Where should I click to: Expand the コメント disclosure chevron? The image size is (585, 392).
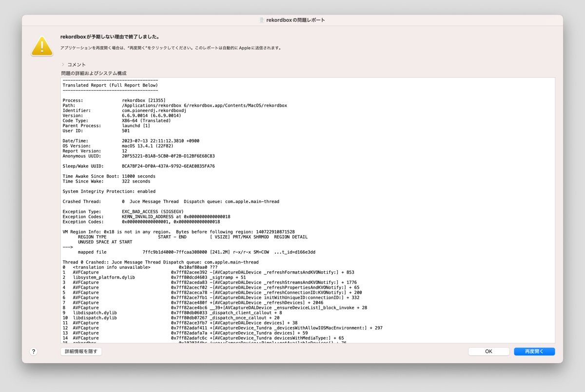click(x=63, y=64)
